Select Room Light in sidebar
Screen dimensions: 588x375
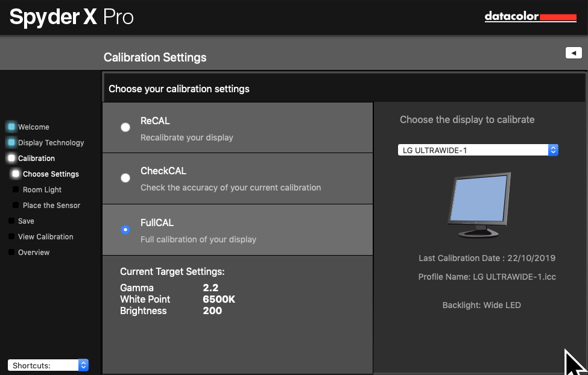point(42,190)
